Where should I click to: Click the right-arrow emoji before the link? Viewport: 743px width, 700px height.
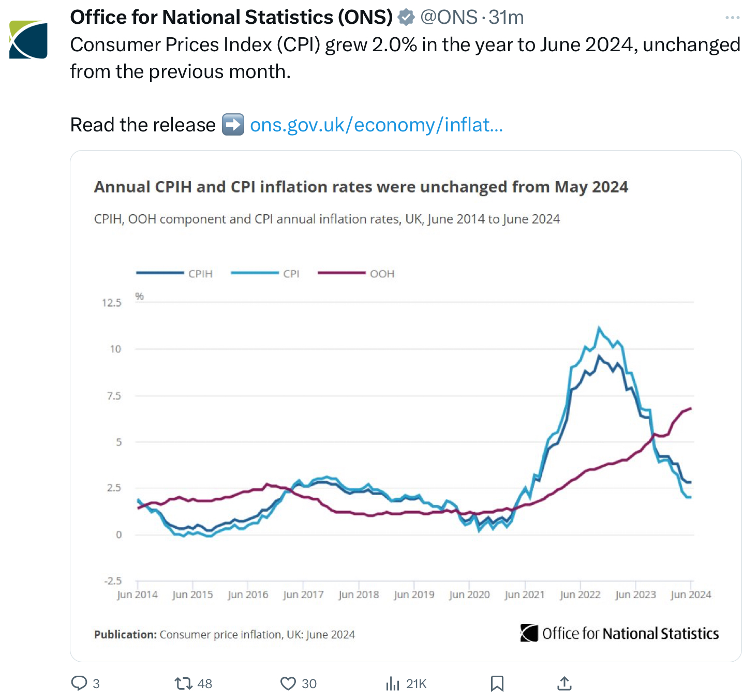232,124
